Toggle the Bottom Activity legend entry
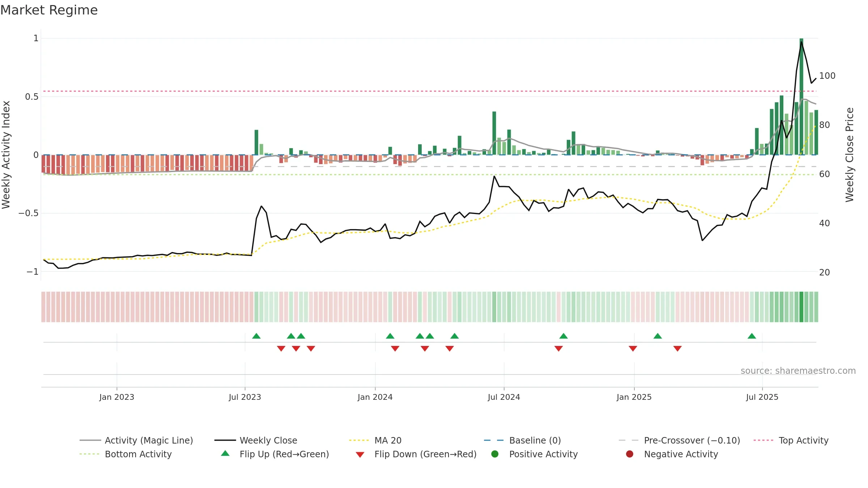The width and height of the screenshot is (868, 488). click(x=125, y=454)
